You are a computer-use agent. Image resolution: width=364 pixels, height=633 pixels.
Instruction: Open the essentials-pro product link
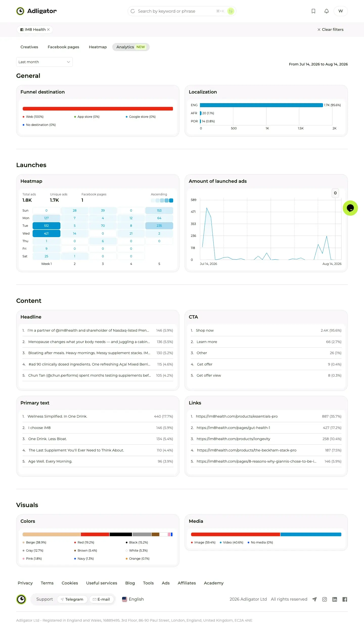coord(237,416)
